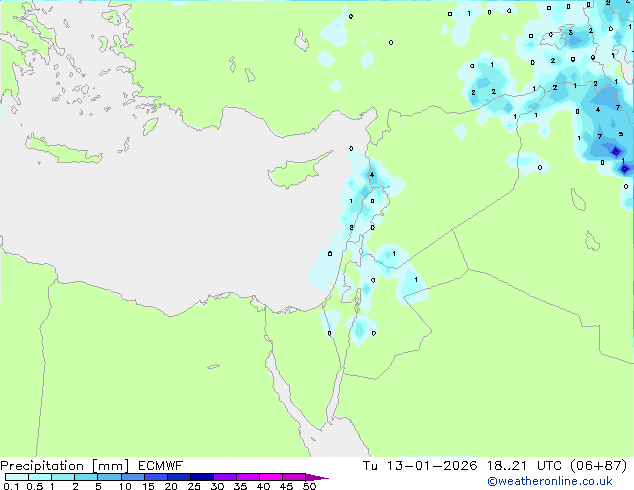Select the legend label "35"

pos(240,486)
